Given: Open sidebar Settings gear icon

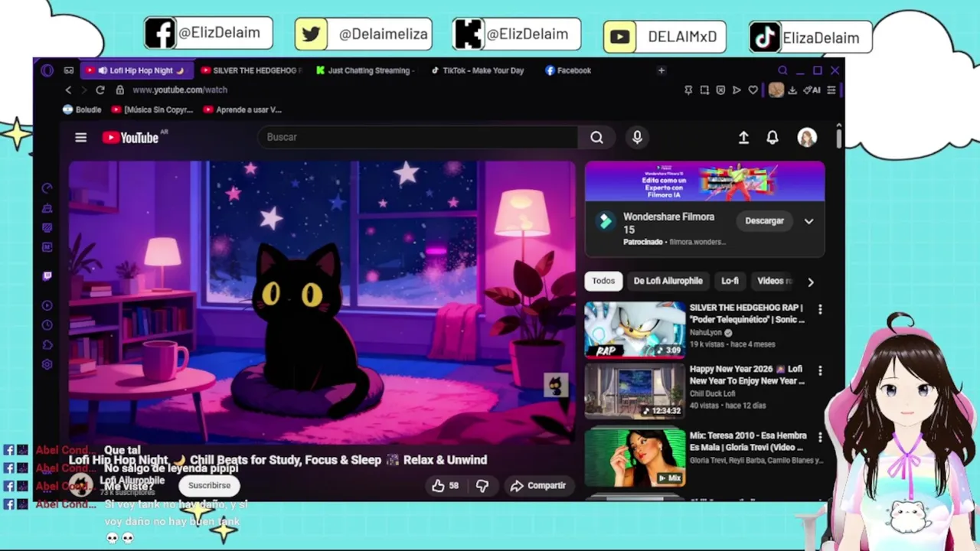Looking at the screenshot, I should pos(47,364).
